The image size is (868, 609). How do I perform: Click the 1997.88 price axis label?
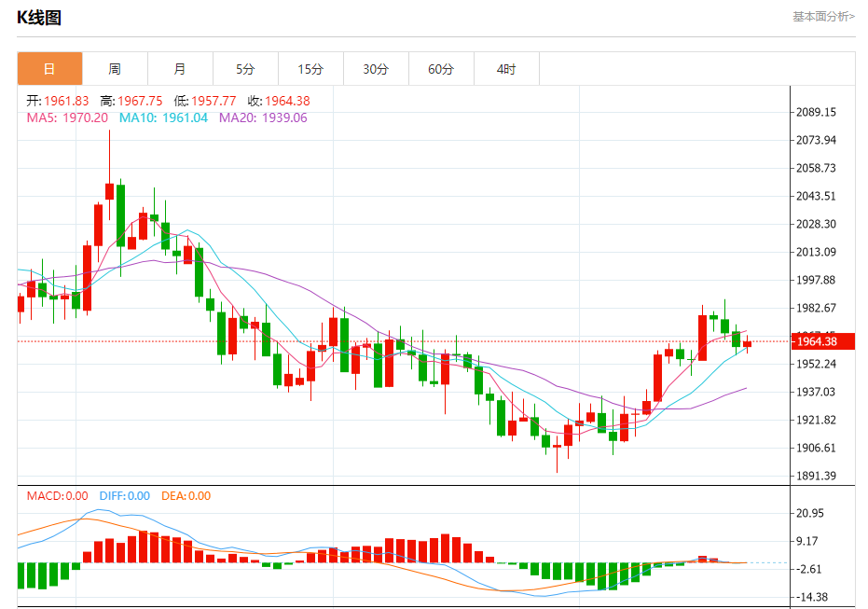(x=816, y=280)
